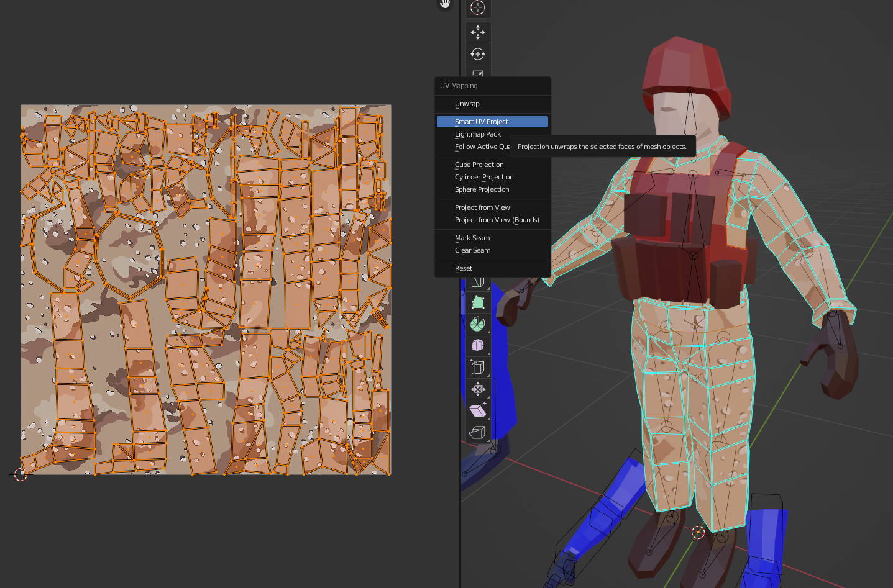This screenshot has width=893, height=588.
Task: Select the 3D Cursor tool
Action: (x=477, y=7)
